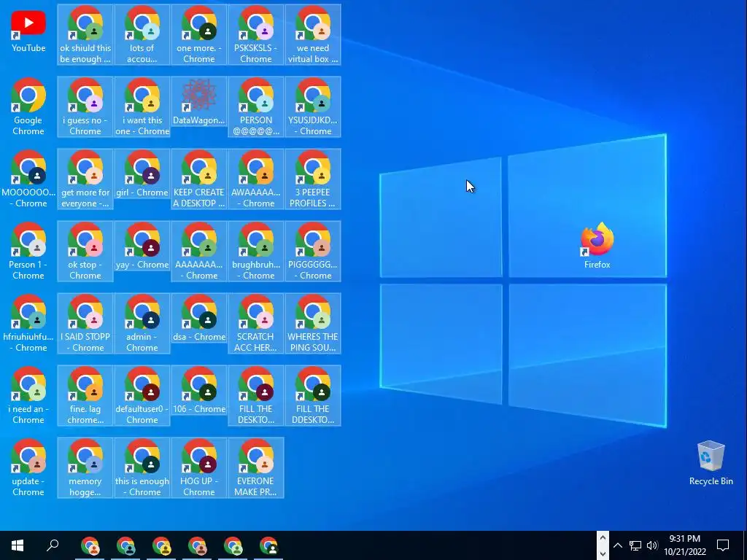Click the 'I SAID STOPP - Chrome' icon
747x560 pixels.
point(85,323)
